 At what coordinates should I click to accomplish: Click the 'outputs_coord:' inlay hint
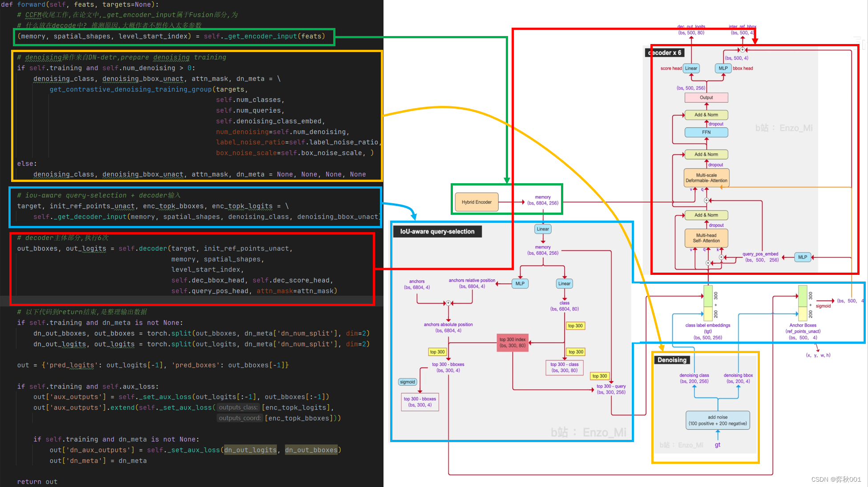[x=240, y=418]
